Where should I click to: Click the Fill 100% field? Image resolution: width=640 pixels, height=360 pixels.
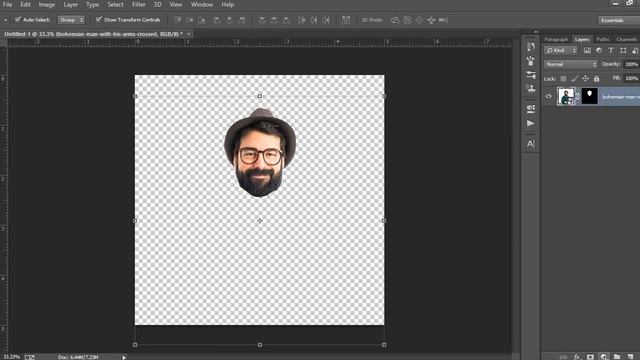pyautogui.click(x=632, y=78)
